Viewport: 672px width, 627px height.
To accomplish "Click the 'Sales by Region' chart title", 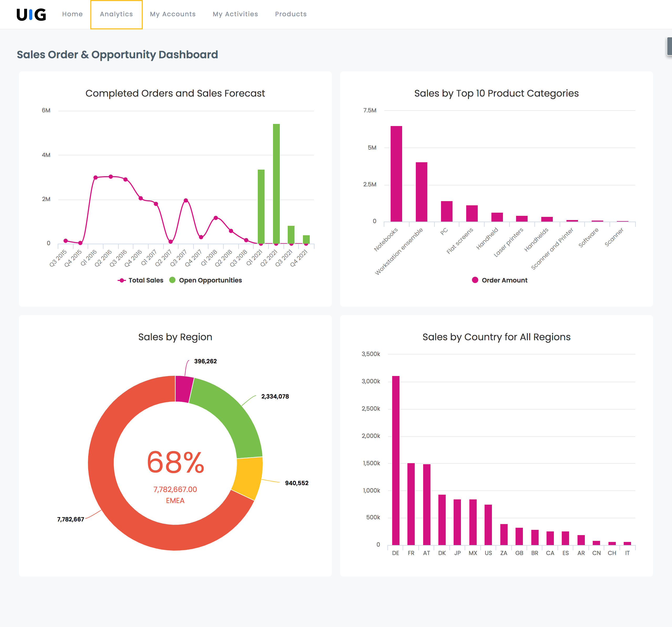I will (x=175, y=337).
